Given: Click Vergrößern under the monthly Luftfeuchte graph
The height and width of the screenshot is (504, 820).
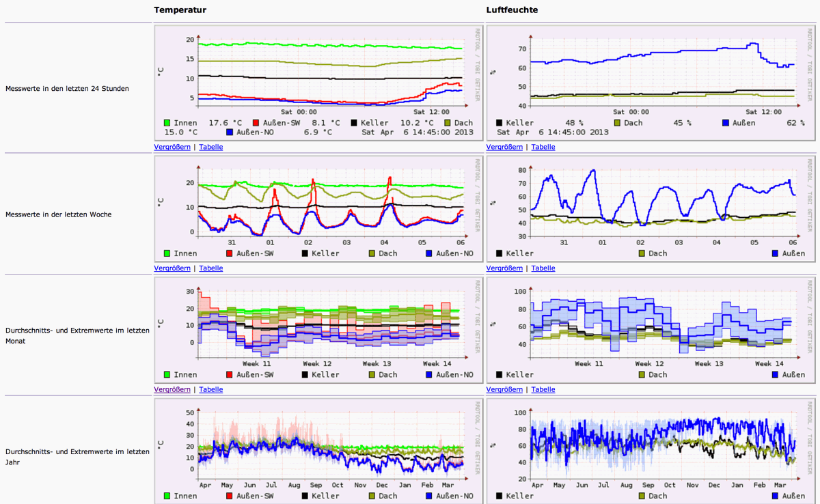Looking at the screenshot, I should coord(504,389).
